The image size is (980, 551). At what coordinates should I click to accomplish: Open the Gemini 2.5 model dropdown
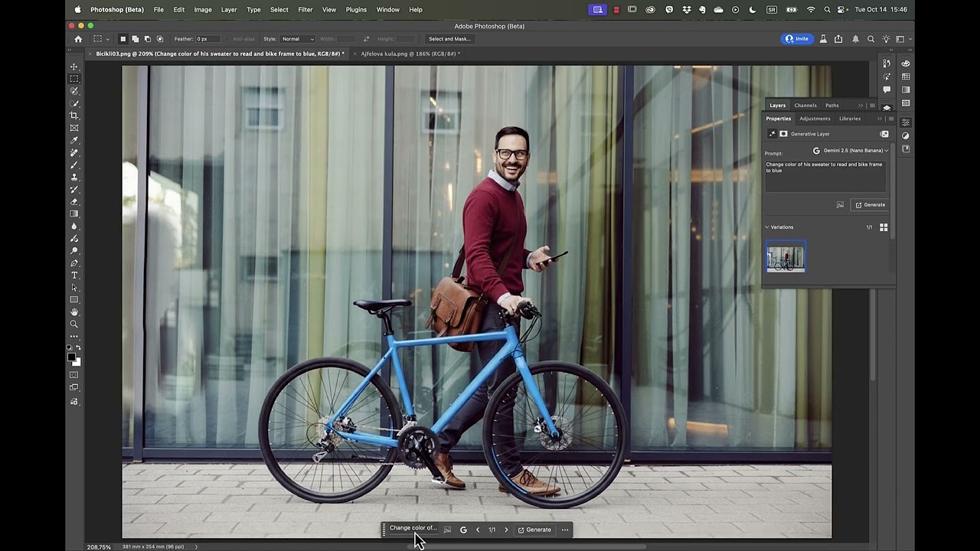[850, 151]
